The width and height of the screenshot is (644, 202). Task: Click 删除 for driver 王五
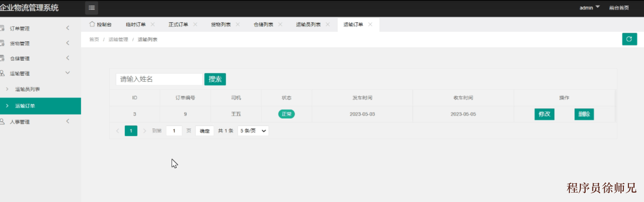click(584, 114)
